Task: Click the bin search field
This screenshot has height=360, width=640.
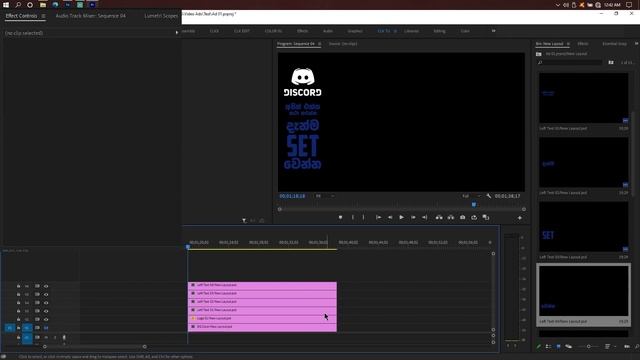Action: [x=570, y=62]
